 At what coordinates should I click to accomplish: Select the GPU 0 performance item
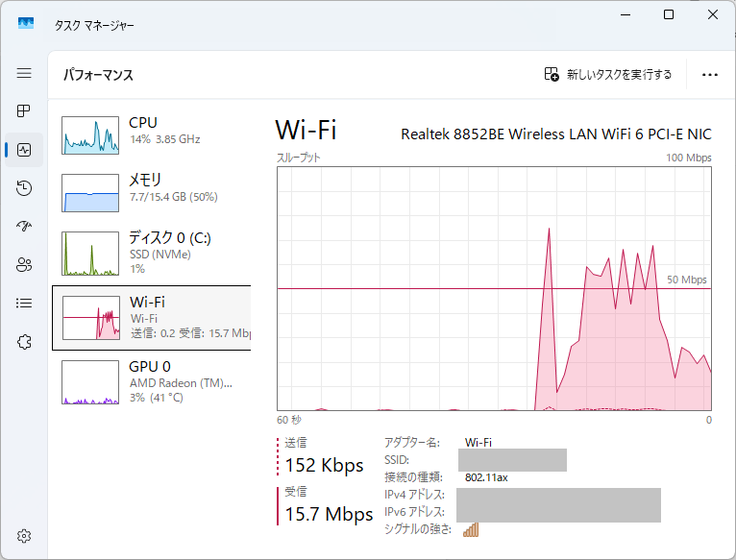pyautogui.click(x=151, y=381)
